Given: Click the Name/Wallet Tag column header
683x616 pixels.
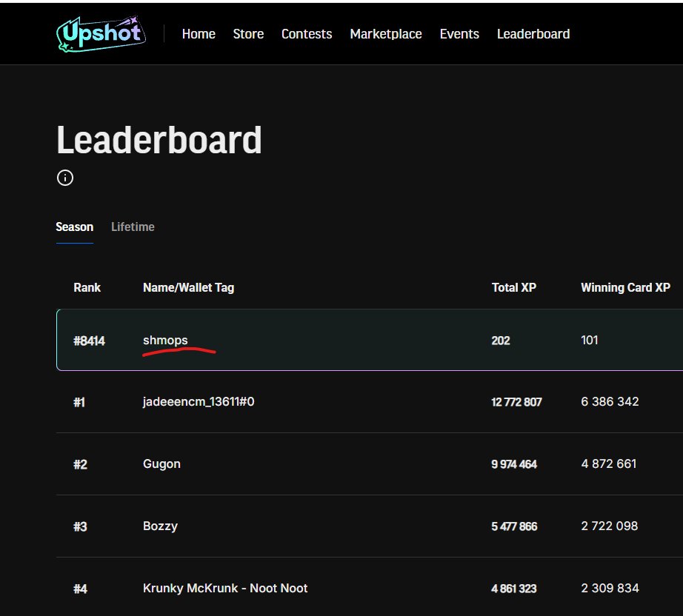Looking at the screenshot, I should coord(188,287).
